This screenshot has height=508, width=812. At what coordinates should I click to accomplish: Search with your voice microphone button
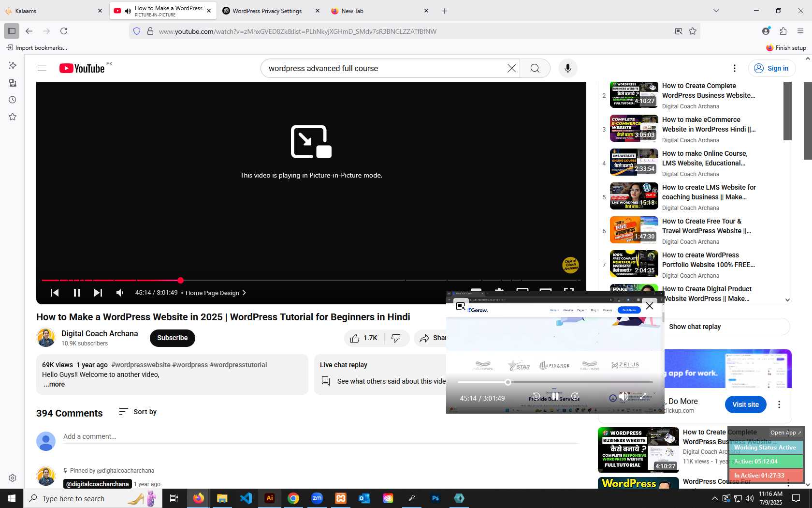(568, 68)
